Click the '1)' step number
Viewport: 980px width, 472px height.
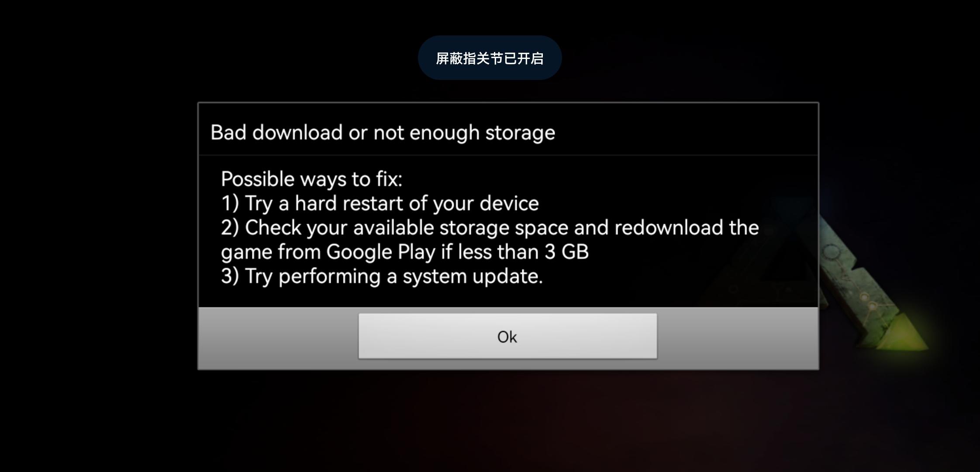pos(230,203)
